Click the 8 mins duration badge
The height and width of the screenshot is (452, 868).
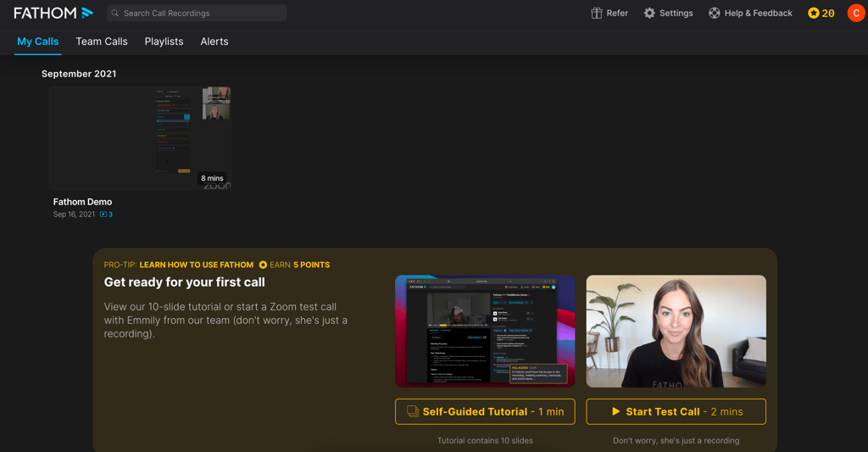pyautogui.click(x=212, y=178)
